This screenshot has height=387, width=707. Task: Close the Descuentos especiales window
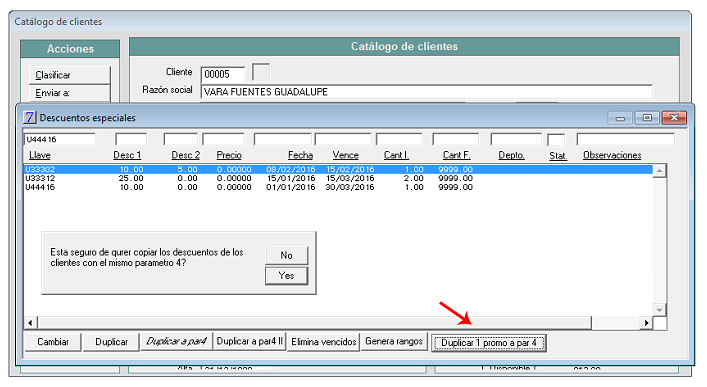pos(674,118)
